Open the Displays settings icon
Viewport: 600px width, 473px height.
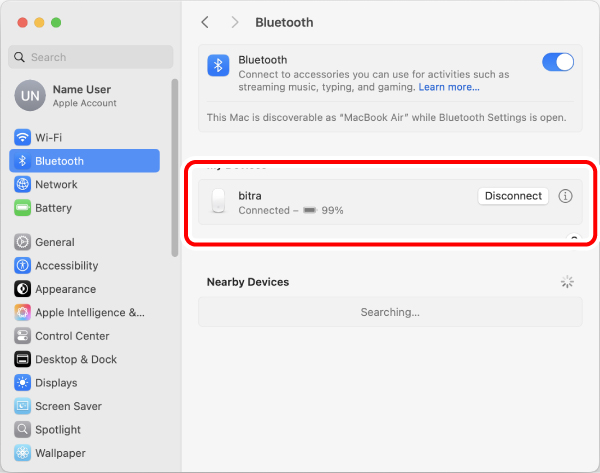pos(22,383)
